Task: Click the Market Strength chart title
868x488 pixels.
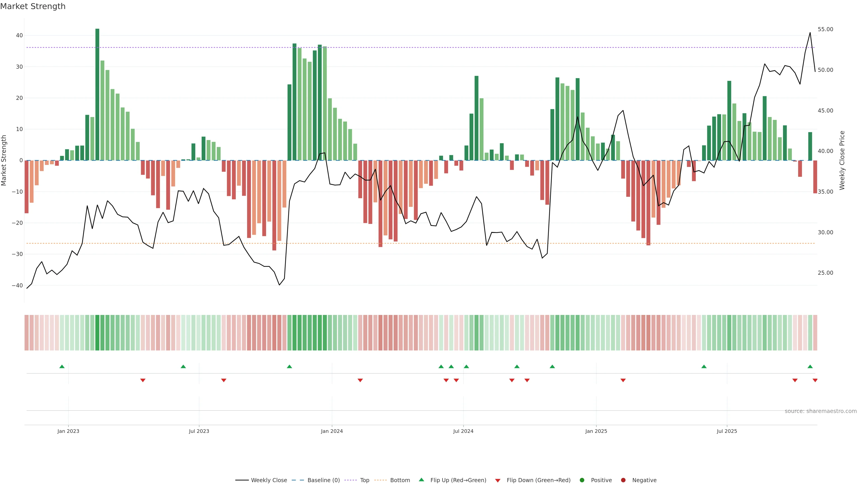Action: coord(33,6)
